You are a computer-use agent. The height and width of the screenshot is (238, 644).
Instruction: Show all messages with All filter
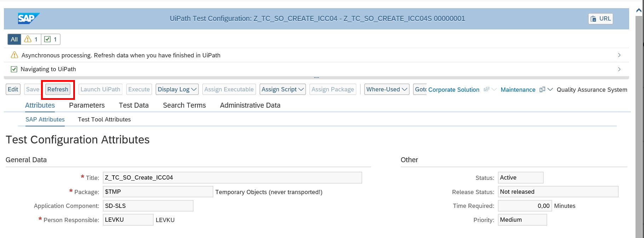coord(14,39)
